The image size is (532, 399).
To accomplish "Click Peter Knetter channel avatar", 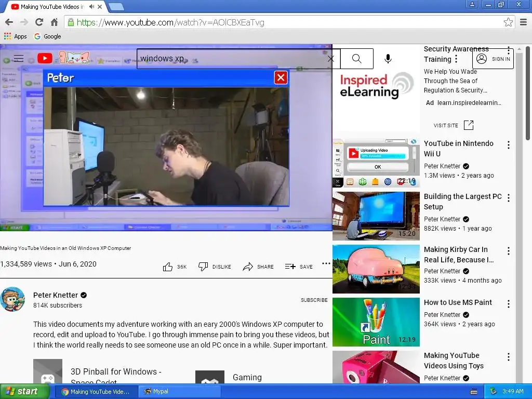I will coord(12,300).
